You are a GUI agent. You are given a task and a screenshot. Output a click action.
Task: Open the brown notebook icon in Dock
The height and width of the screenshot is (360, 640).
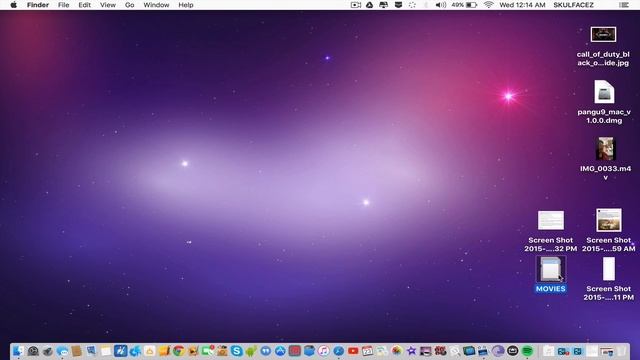(76, 351)
